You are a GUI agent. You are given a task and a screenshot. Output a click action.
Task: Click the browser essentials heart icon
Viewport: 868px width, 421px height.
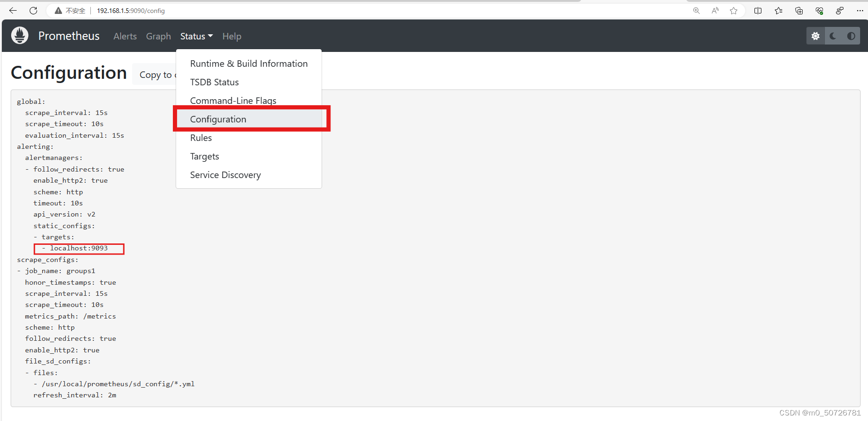[819, 11]
